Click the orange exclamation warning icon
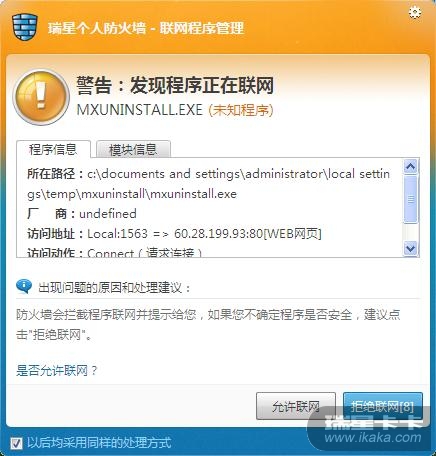The height and width of the screenshot is (456, 436). (41, 97)
